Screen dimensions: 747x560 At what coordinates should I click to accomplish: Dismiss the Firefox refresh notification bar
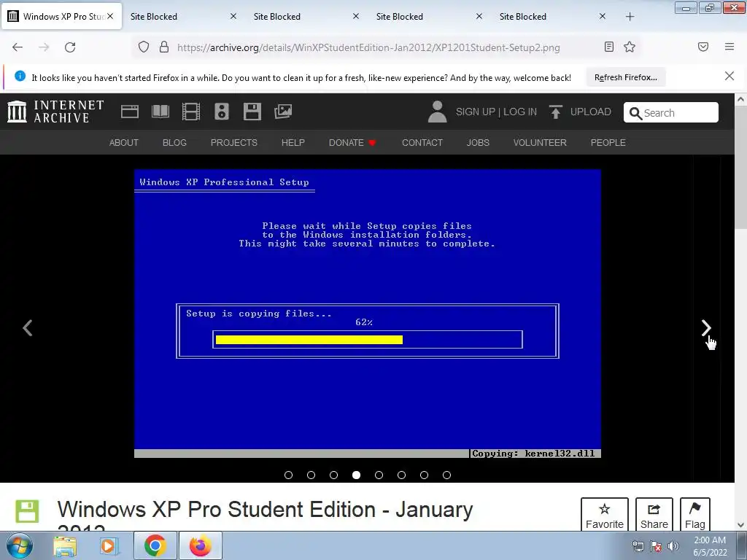[729, 76]
